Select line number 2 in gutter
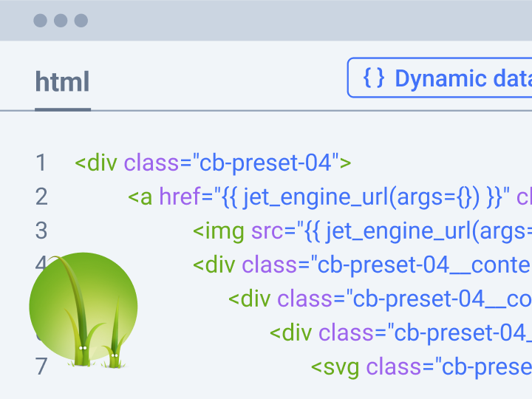Image resolution: width=532 pixels, height=399 pixels. [x=41, y=197]
